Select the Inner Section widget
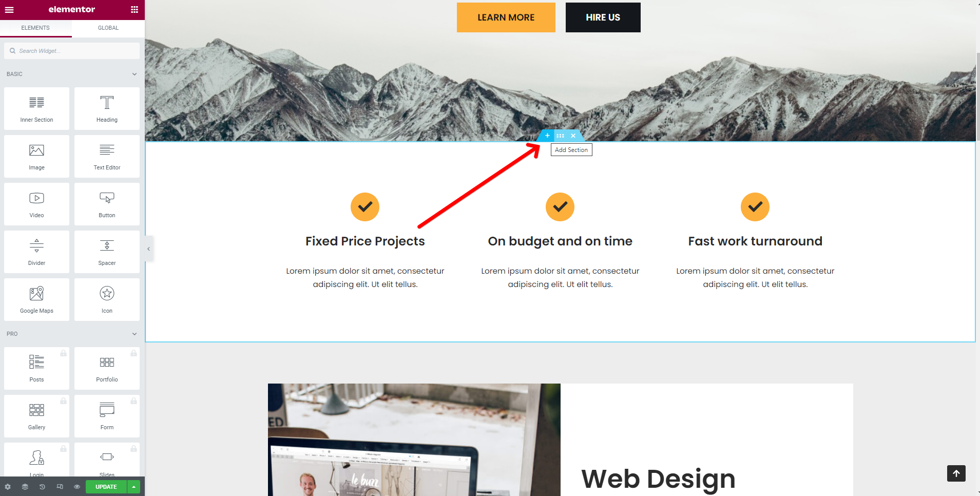This screenshot has height=496, width=980. coord(36,108)
